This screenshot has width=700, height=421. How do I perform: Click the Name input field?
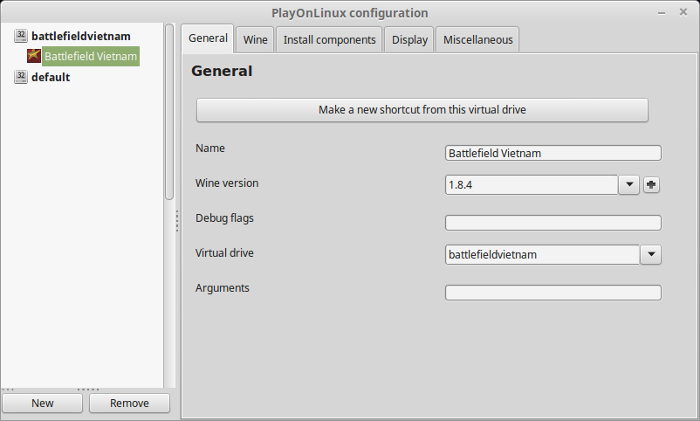553,153
